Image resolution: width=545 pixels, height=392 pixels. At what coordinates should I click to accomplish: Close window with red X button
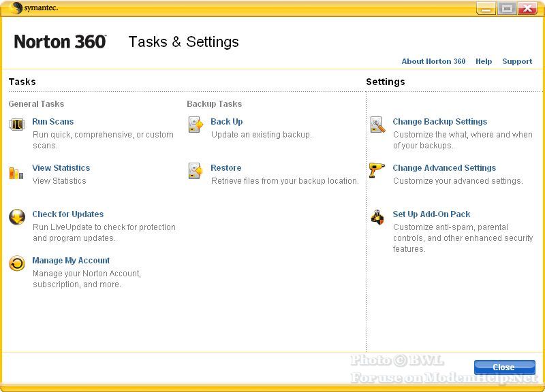[x=527, y=8]
